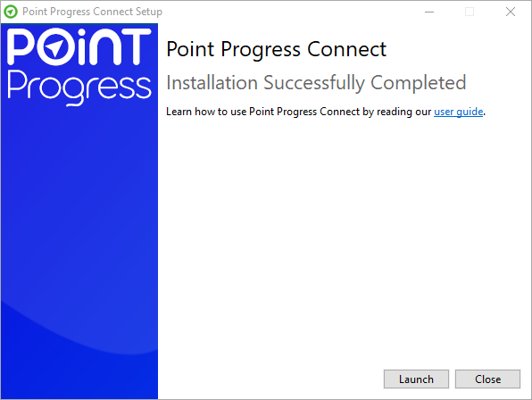This screenshot has height=400, width=532.
Task: Click the 'Point Progress Connect Setup' title text
Action: click(92, 12)
